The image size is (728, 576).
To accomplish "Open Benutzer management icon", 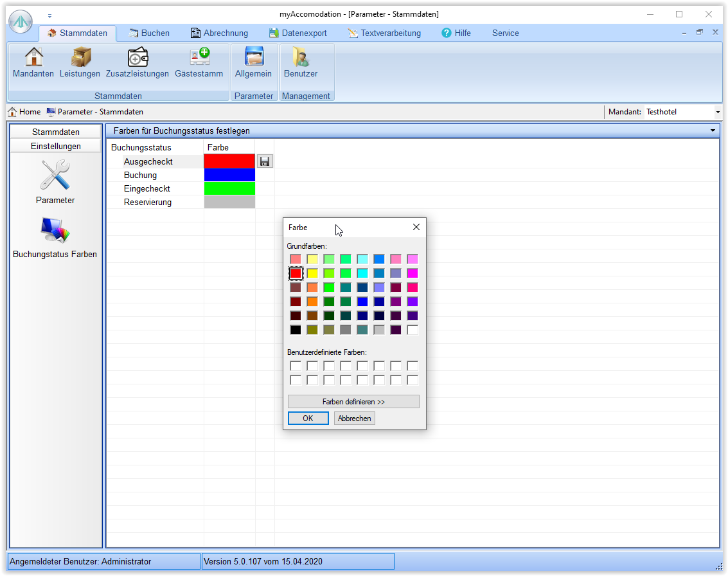I will (x=301, y=57).
